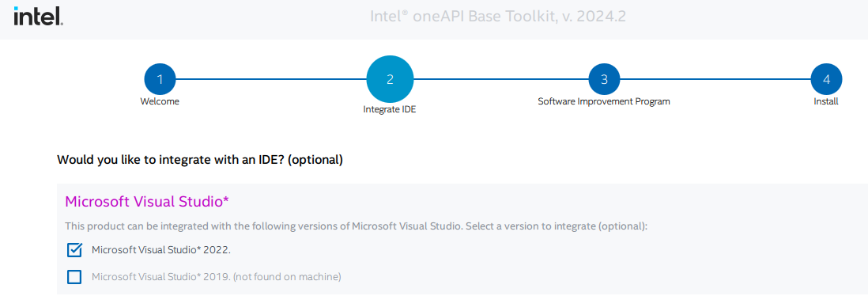868x296 pixels.
Task: Click the Intel logo
Action: pyautogui.click(x=38, y=17)
